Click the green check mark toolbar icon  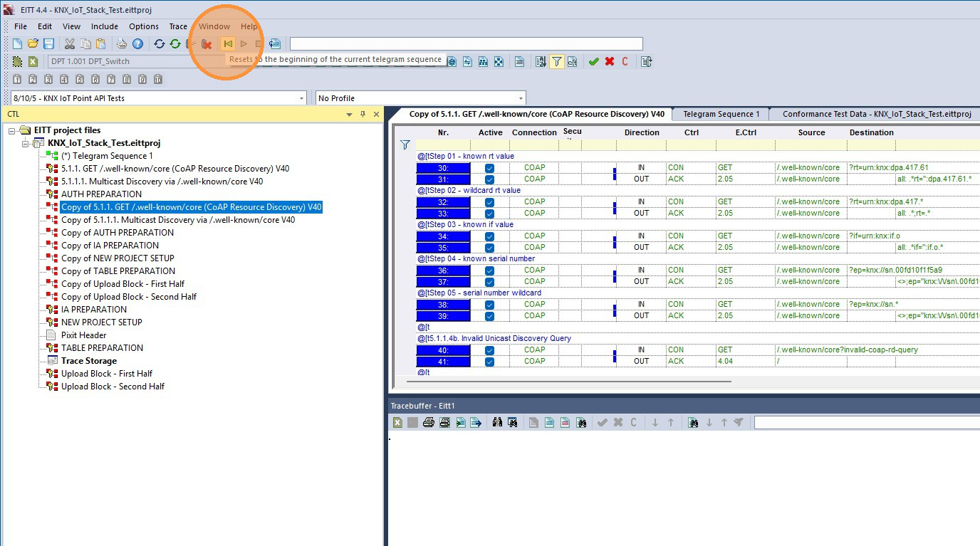tap(593, 62)
